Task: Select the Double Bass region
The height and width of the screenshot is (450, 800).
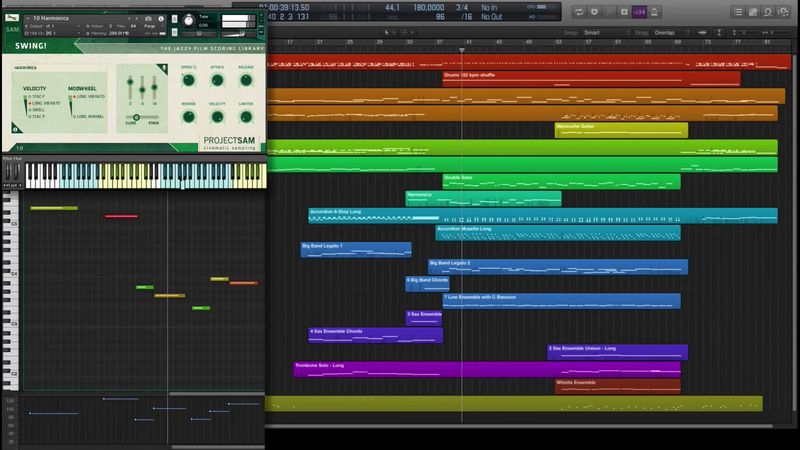Action: pyautogui.click(x=561, y=182)
